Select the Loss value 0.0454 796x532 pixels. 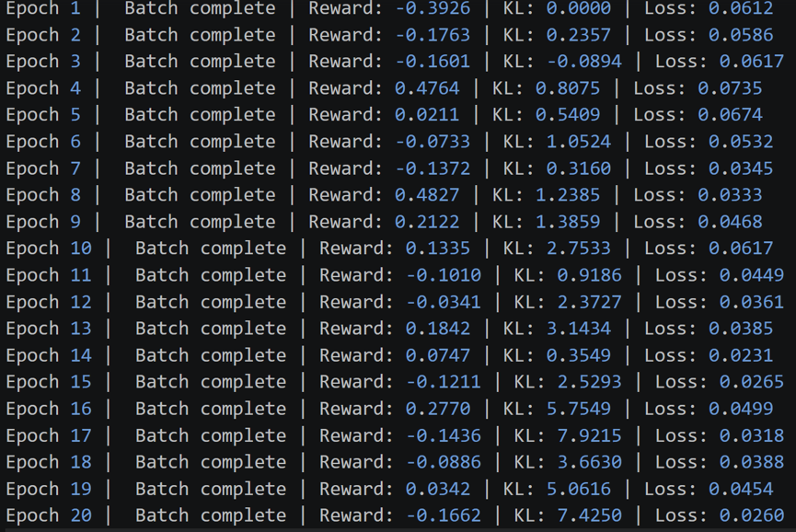[x=741, y=489]
